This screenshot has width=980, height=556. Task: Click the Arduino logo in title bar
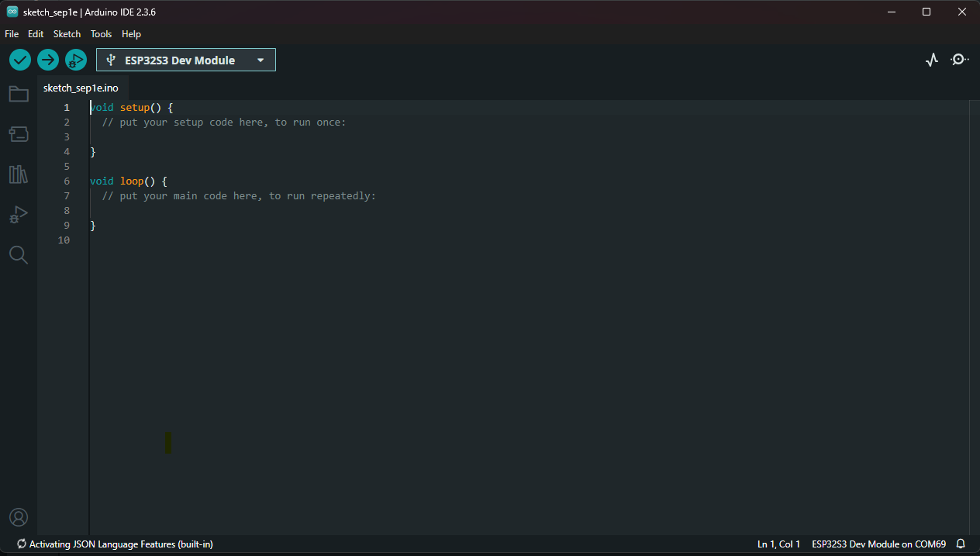(12, 12)
